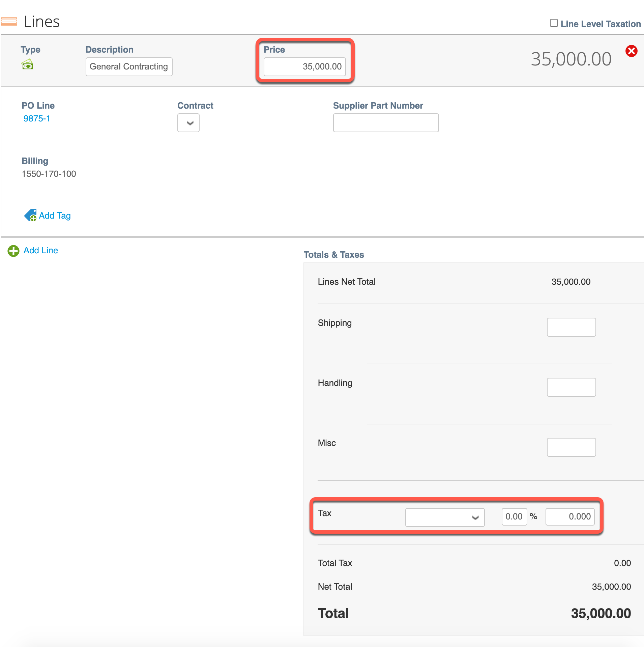This screenshot has width=644, height=647.
Task: Expand the Tax code dropdown
Action: pyautogui.click(x=445, y=517)
